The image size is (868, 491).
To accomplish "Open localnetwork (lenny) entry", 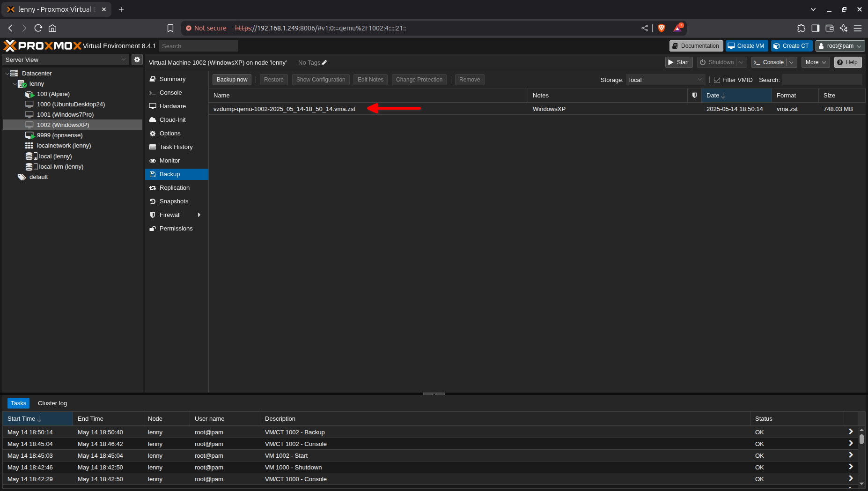I will pyautogui.click(x=64, y=146).
